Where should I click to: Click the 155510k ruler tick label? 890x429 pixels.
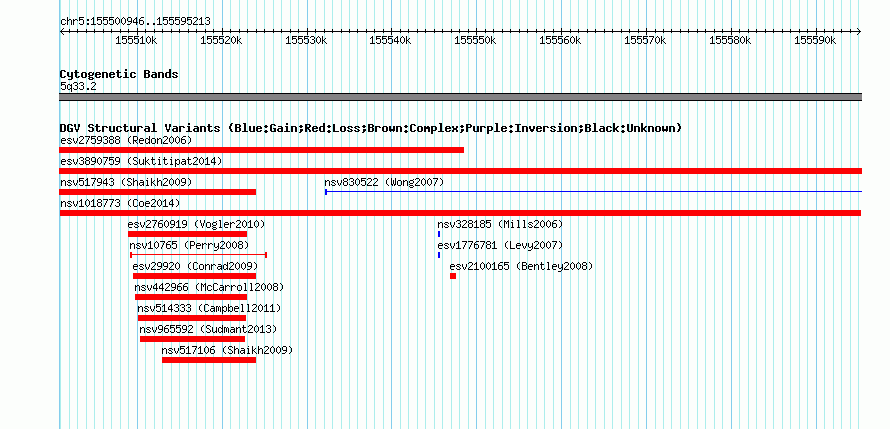[x=137, y=40]
